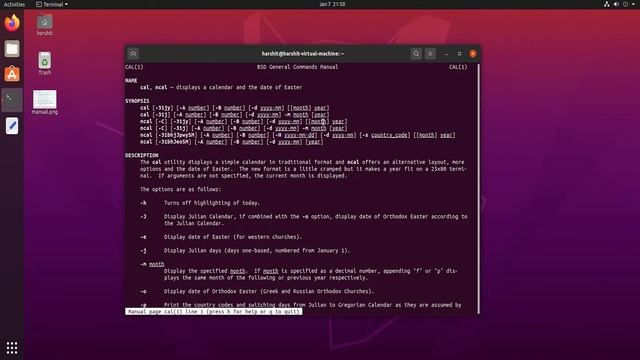Click the volume icon in system tray

pos(616,4)
